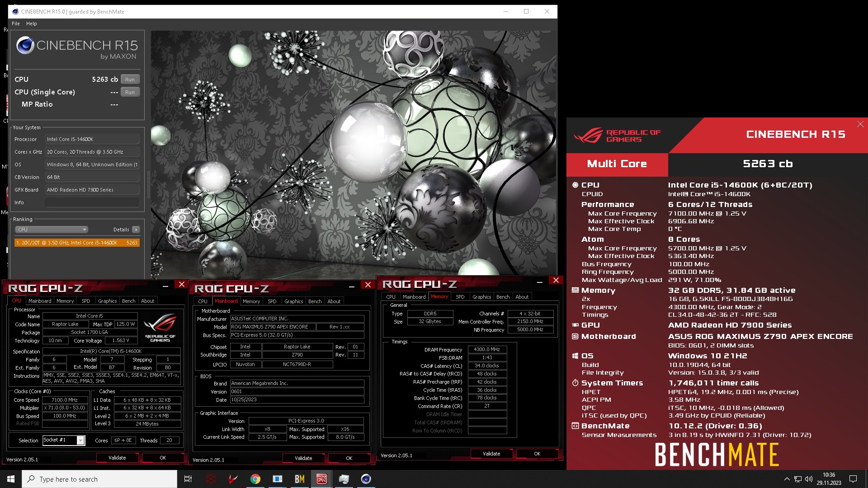Open Graphics tab in right CPU-Z

click(482, 297)
